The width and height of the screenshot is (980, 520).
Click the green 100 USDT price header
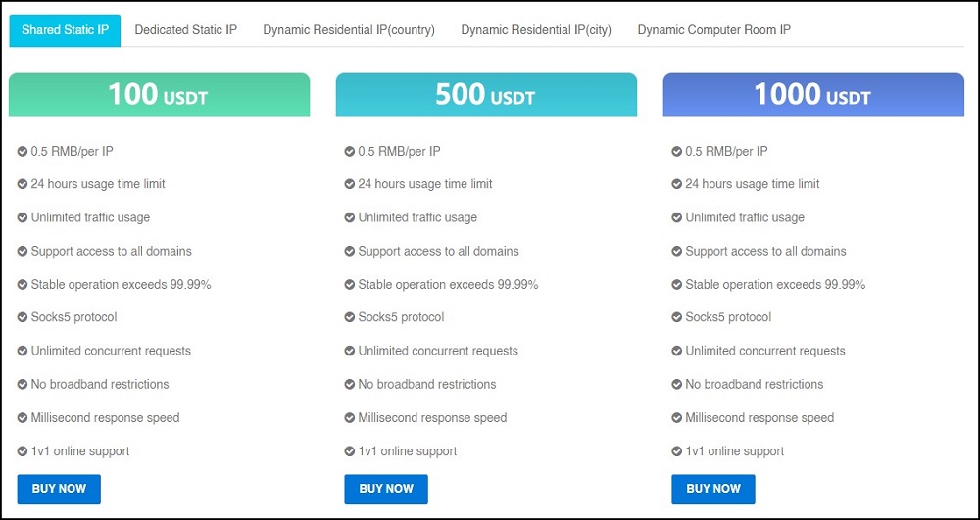tap(160, 95)
